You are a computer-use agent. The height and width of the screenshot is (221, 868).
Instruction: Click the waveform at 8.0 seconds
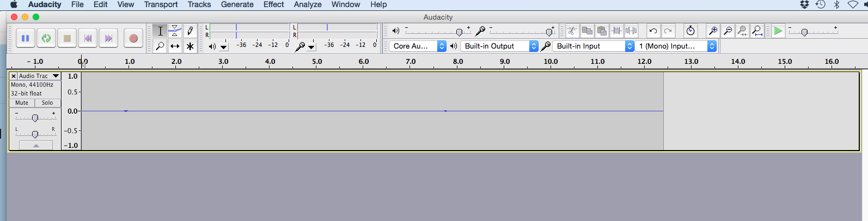[458, 111]
